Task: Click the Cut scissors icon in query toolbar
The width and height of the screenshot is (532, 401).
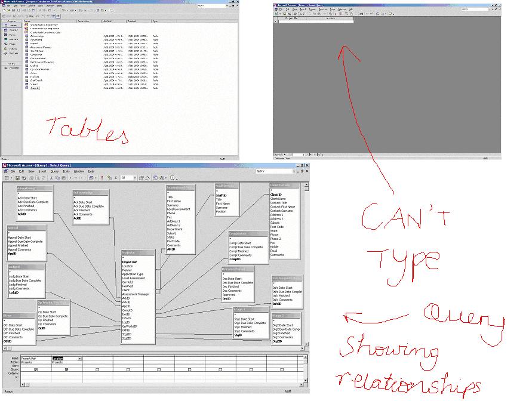Action: coord(51,178)
